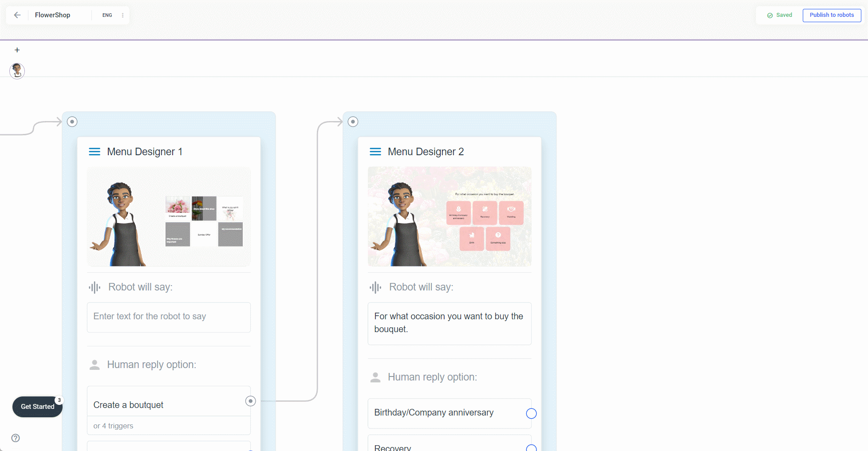
Task: Click the Menu Designer 1 input connector circle
Action: (72, 122)
